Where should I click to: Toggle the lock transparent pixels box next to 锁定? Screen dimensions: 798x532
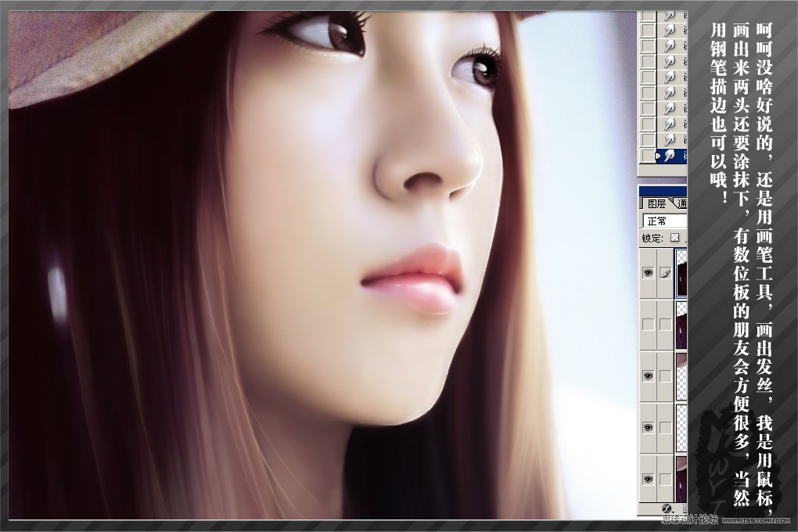point(674,238)
